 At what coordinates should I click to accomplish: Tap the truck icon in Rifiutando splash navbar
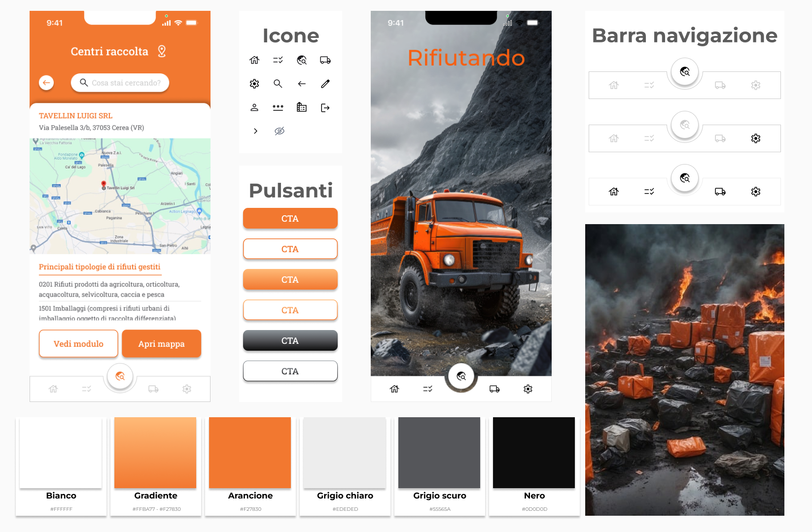coord(494,389)
